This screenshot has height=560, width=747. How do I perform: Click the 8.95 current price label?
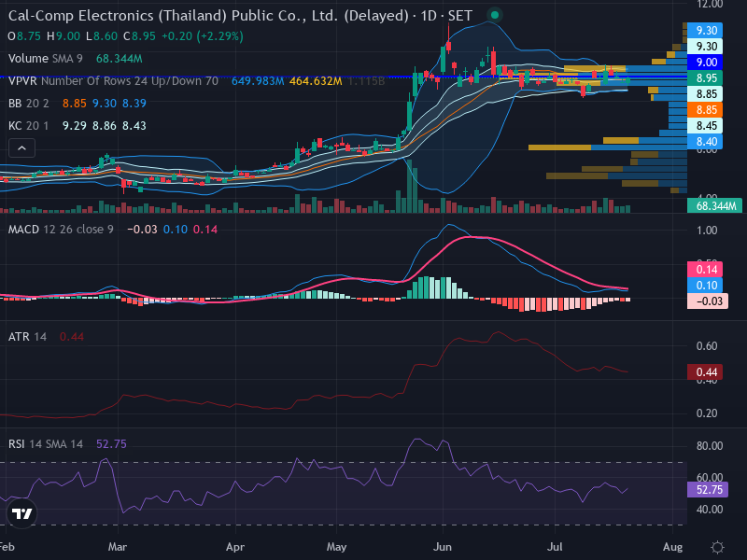pos(705,78)
